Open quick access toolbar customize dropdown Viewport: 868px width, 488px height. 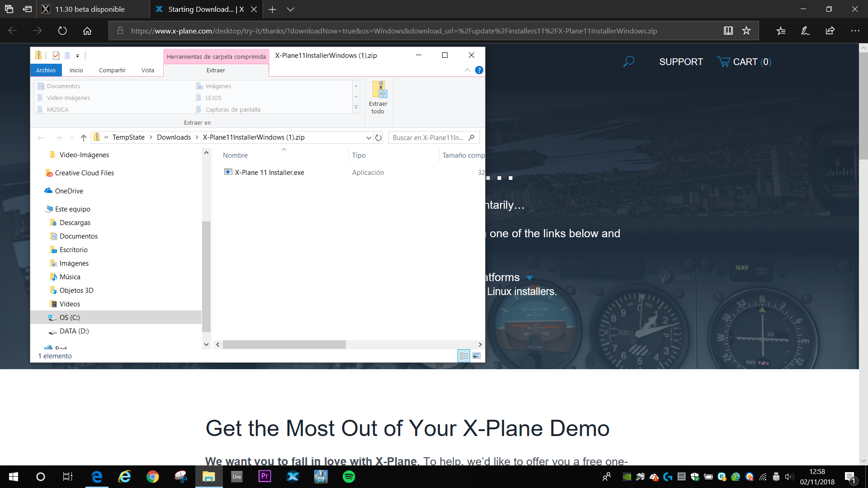(x=77, y=56)
